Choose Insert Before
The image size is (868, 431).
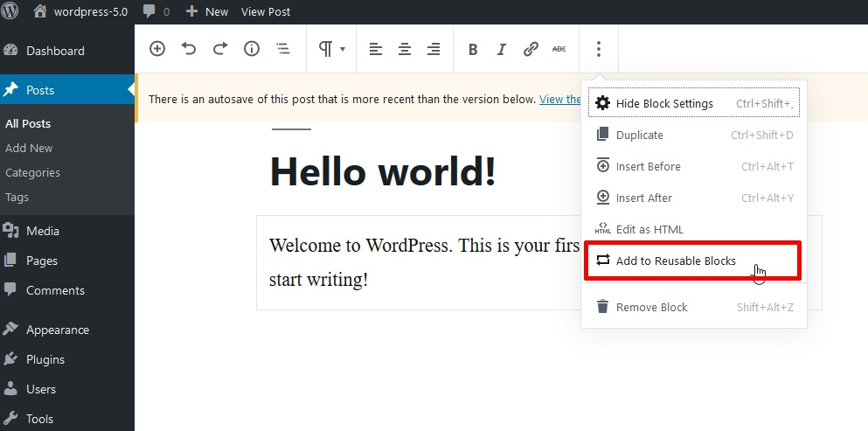tap(694, 166)
